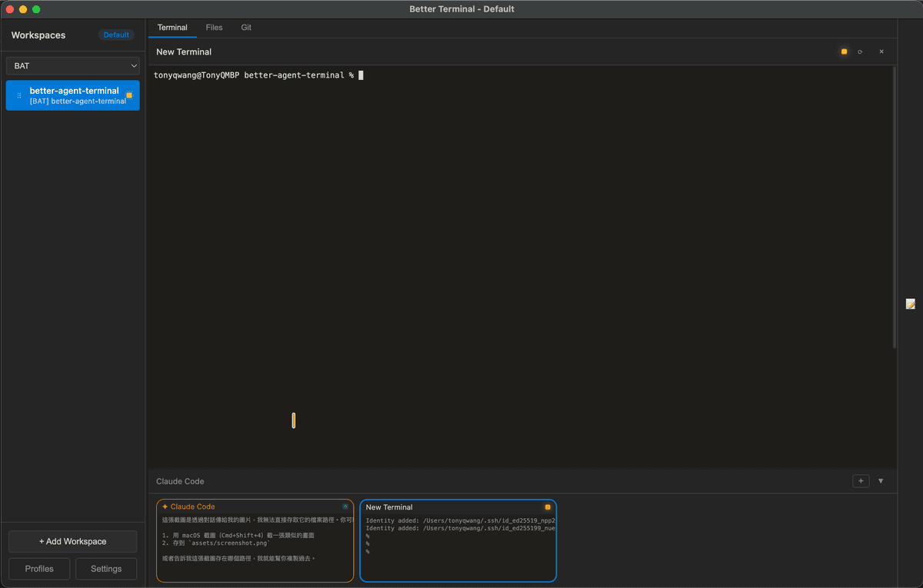Click "assets/screenshot.png" line in Claude Code card

[x=217, y=543]
